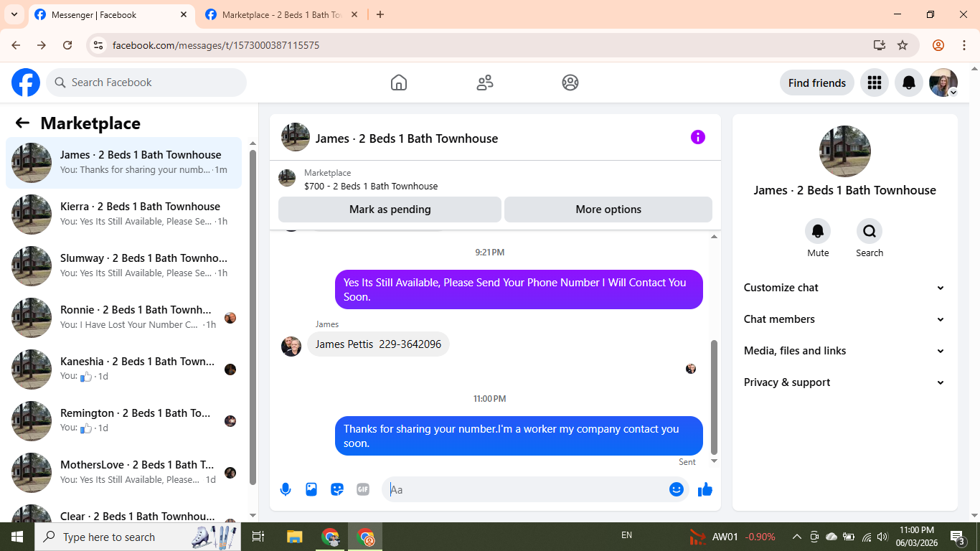Viewport: 980px width, 551px height.
Task: Switch to Messenger | Facebook tab
Action: point(111,15)
